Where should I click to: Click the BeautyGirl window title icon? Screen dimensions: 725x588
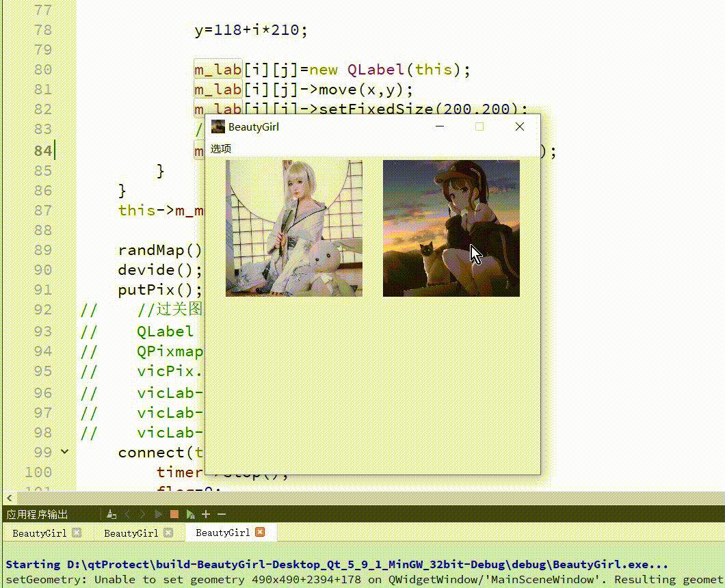coord(218,126)
